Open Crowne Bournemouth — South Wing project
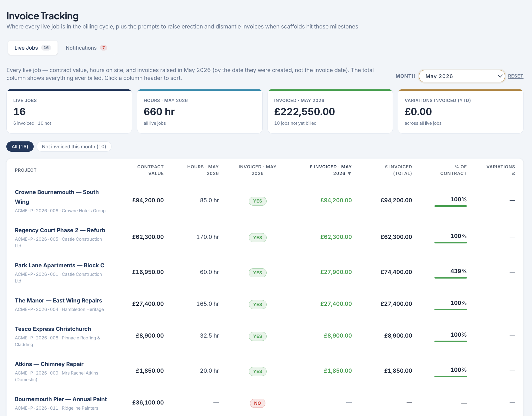 pos(57,197)
